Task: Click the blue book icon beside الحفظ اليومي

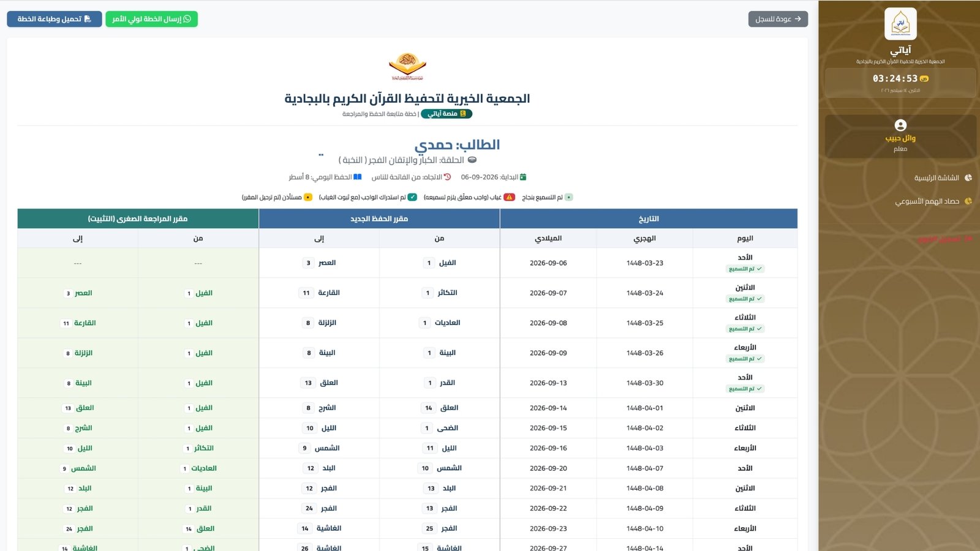Action: click(358, 177)
